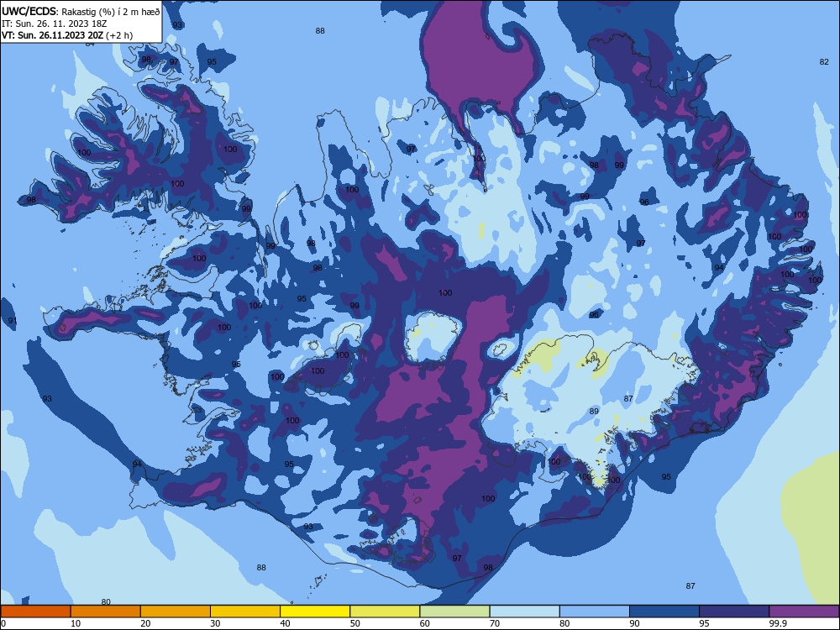Select the "91" humidity value on map

click(x=13, y=321)
